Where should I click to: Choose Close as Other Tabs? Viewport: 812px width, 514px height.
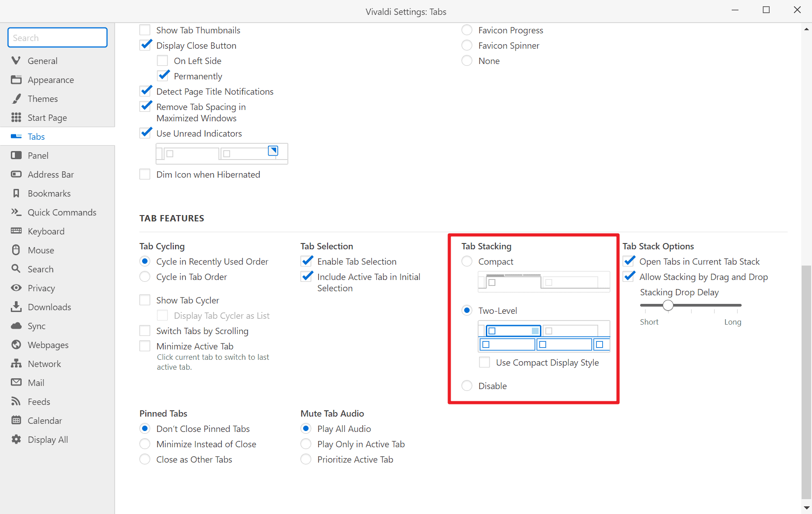click(x=145, y=459)
